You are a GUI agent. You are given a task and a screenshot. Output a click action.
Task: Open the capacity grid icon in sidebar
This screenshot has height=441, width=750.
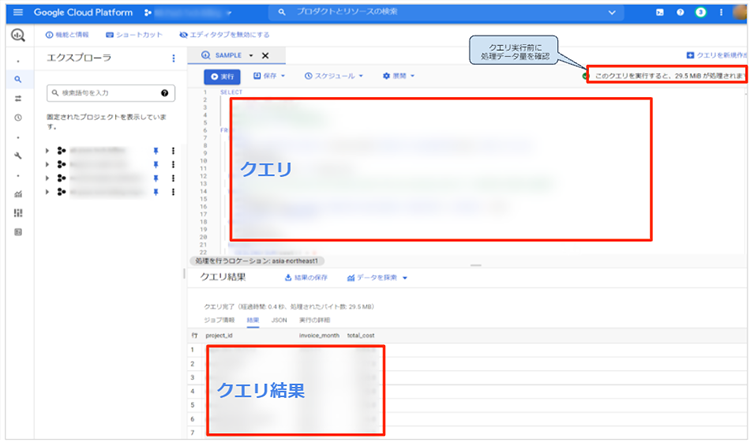tap(18, 213)
